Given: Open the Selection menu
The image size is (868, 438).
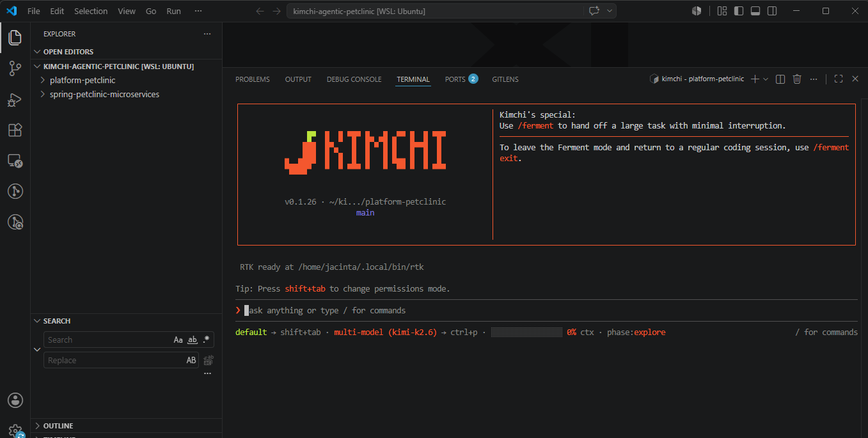Looking at the screenshot, I should click(x=91, y=11).
